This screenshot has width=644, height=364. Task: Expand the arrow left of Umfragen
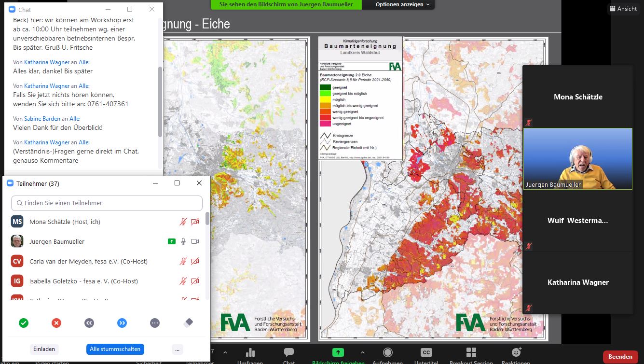click(225, 352)
